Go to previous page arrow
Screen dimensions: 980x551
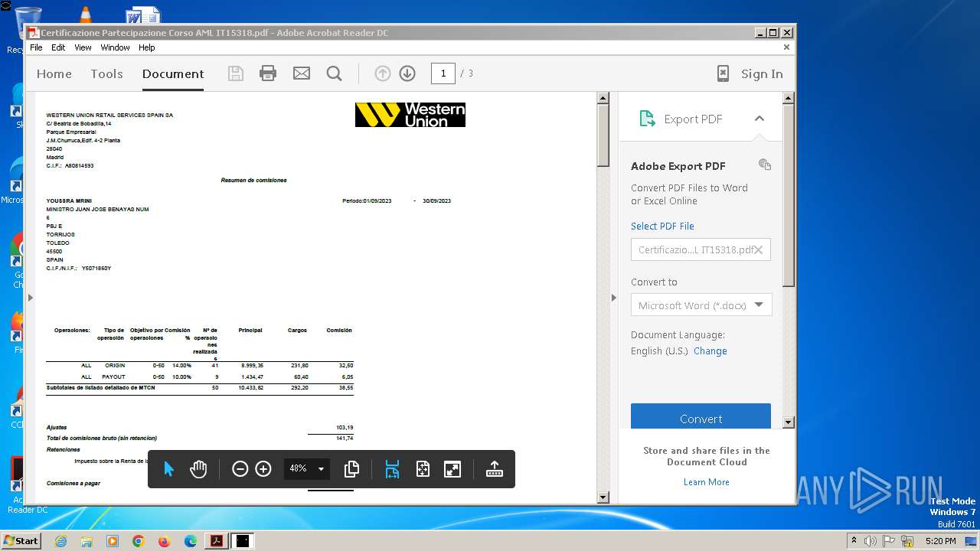click(x=383, y=73)
